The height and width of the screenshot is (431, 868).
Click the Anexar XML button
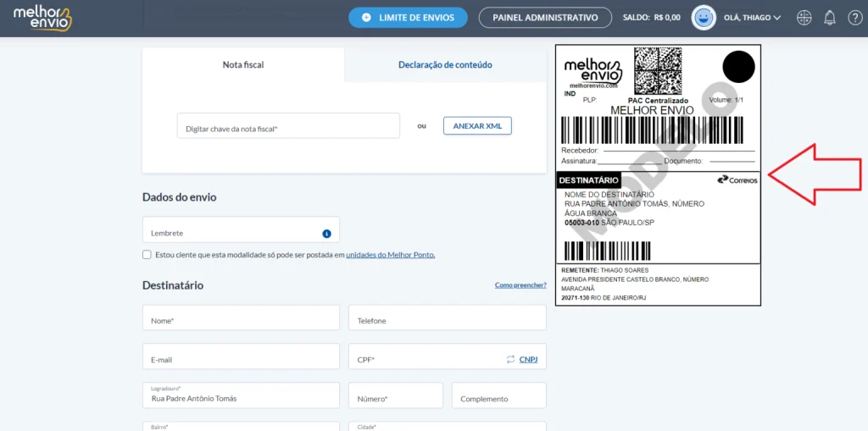[x=477, y=125]
